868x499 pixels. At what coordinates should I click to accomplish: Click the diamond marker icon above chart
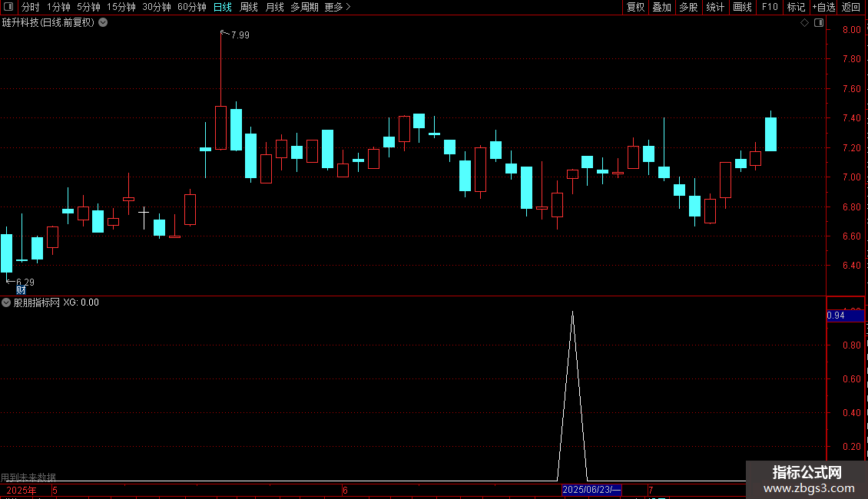[804, 23]
